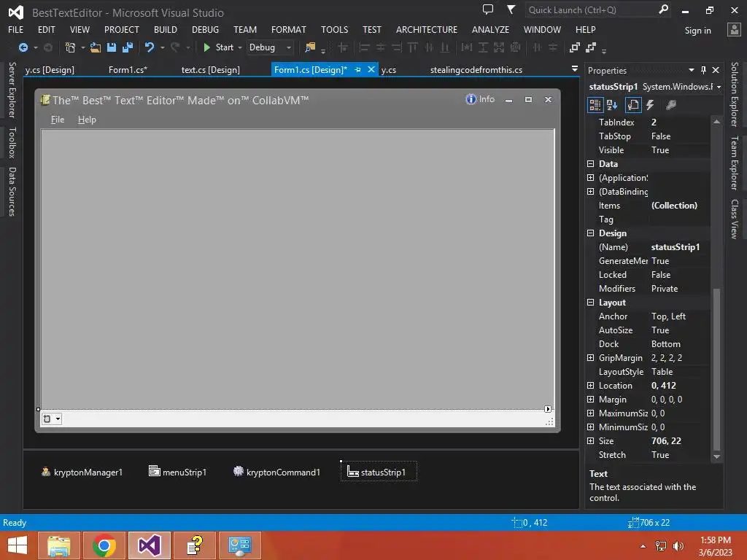Click the File menu on the designed form

click(x=58, y=120)
